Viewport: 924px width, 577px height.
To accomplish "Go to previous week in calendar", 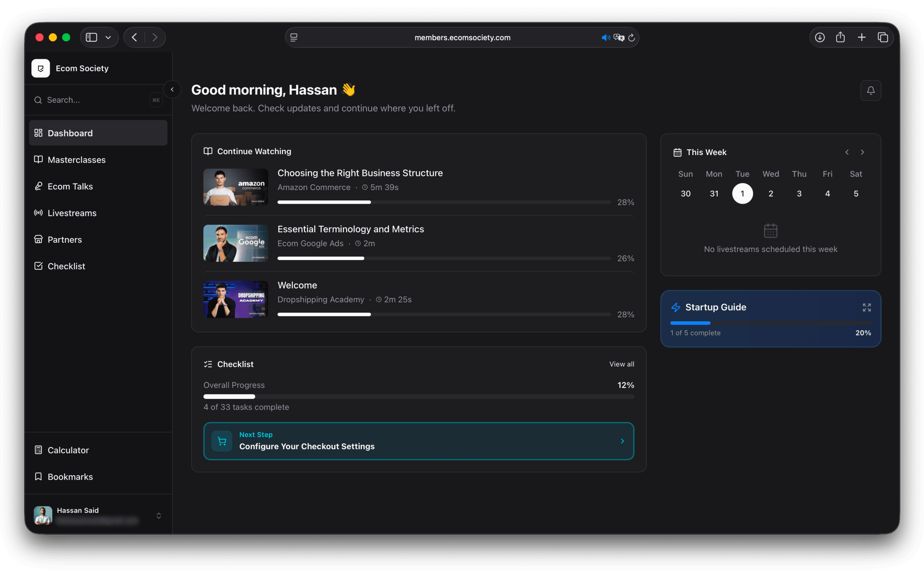I will click(847, 152).
